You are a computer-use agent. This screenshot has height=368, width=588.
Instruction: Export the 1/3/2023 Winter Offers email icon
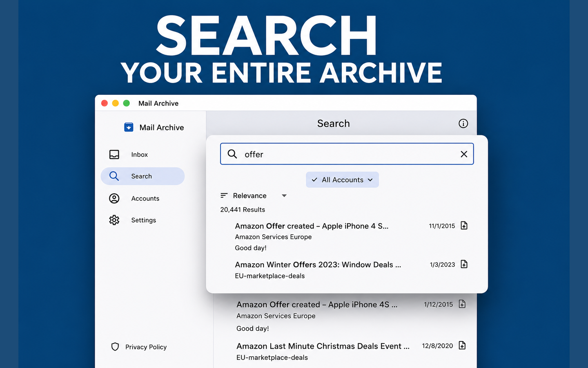464,264
